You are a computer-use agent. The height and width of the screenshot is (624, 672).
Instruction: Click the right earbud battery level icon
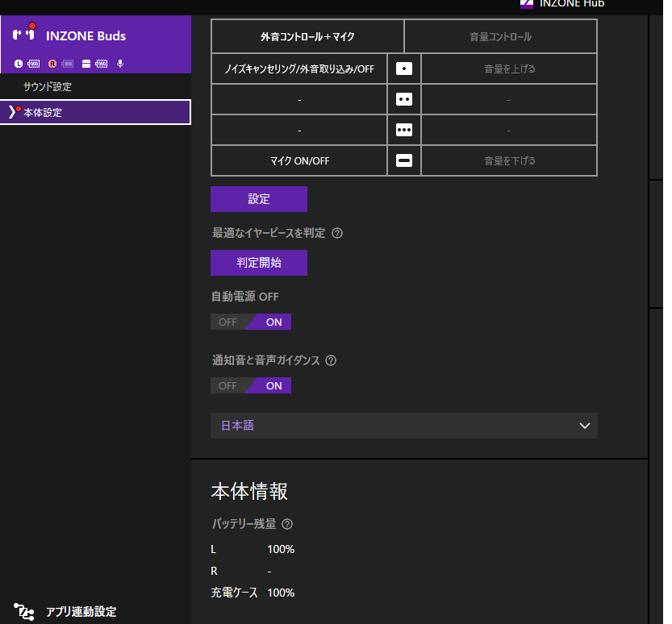67,64
